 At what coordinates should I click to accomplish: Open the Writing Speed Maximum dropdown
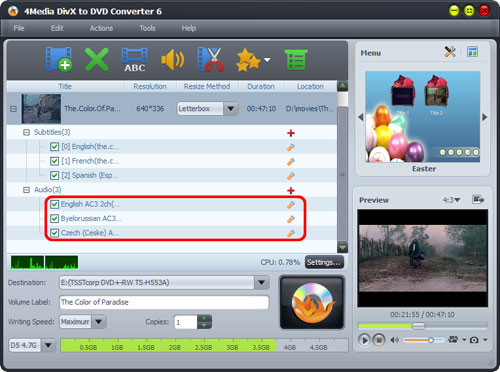coord(98,322)
